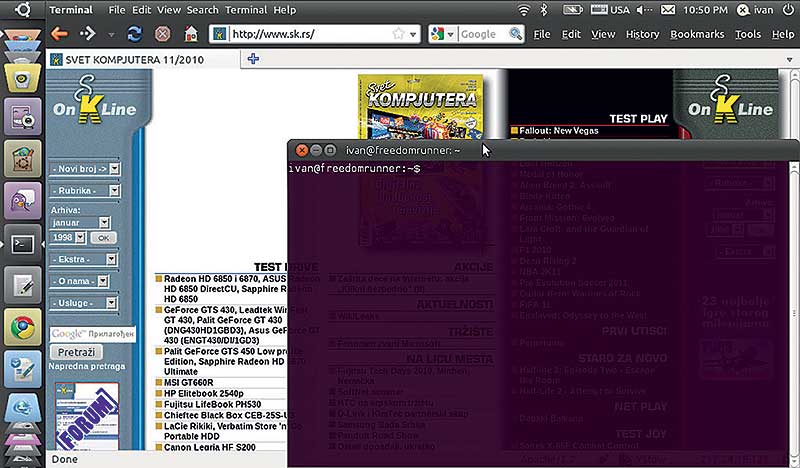Launch Google Chrome from the launcher
The width and height of the screenshot is (800, 468).
tap(22, 327)
